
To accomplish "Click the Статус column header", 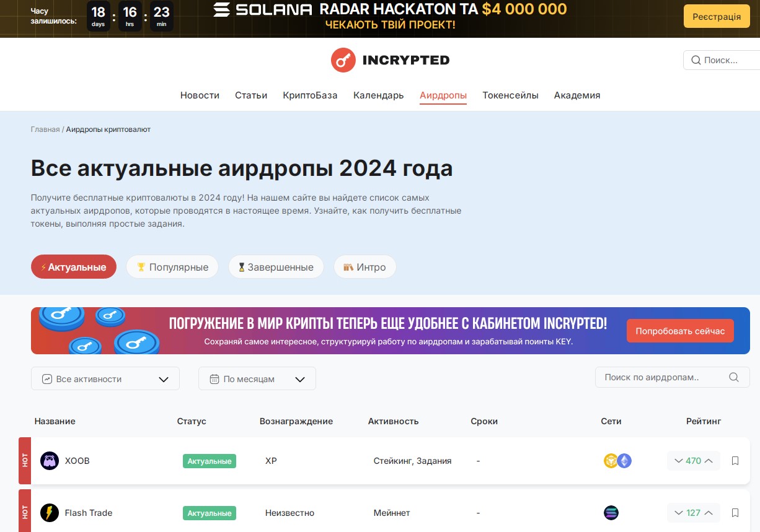I will coord(192,421).
